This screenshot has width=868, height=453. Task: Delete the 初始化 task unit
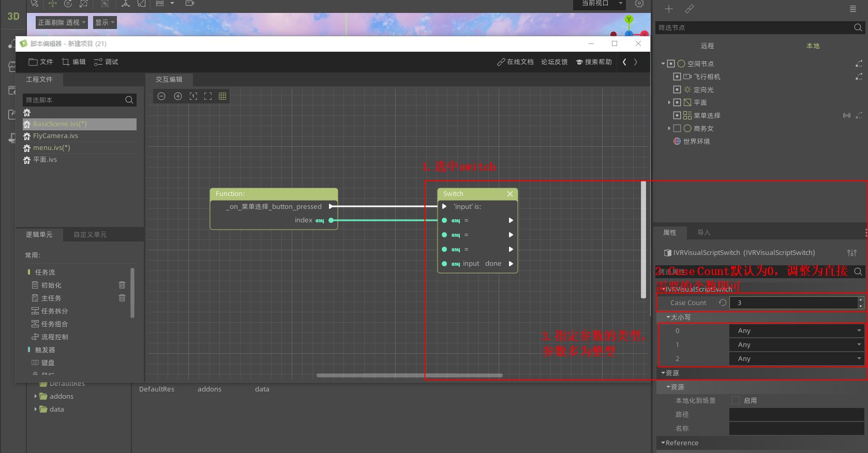click(x=122, y=285)
